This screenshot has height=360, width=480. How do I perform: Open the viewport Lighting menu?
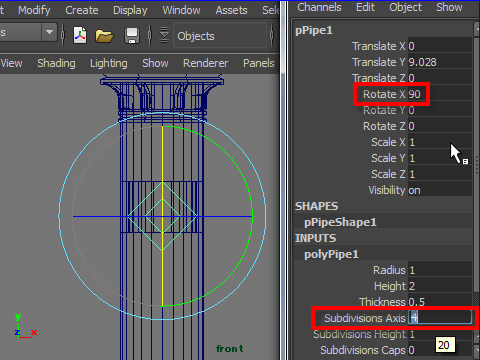tap(109, 63)
